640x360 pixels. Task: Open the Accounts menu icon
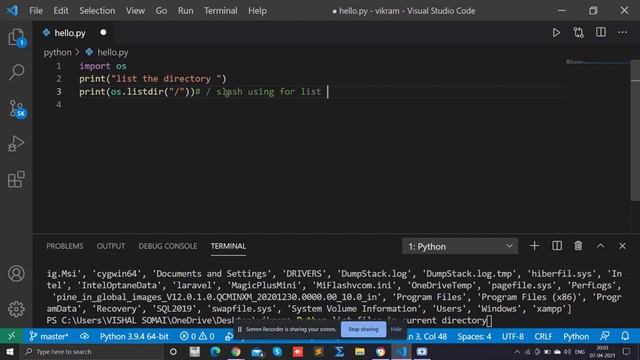coord(16,273)
